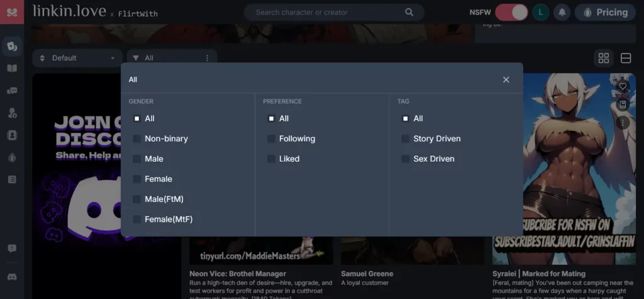This screenshot has height=299, width=644.
Task: Click the sidebar drop-shaped icon
Action: coord(12,157)
